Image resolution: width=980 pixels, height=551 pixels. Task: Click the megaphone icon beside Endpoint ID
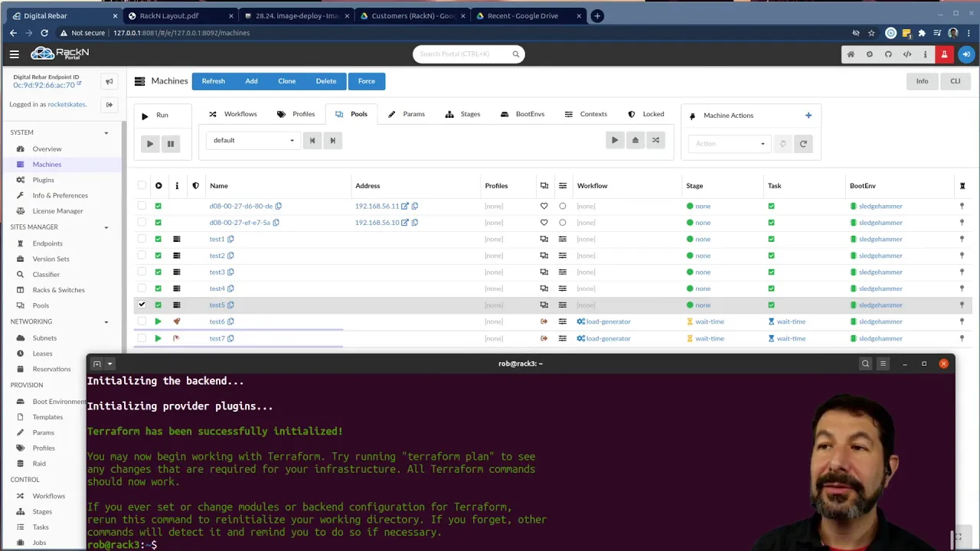click(x=109, y=81)
